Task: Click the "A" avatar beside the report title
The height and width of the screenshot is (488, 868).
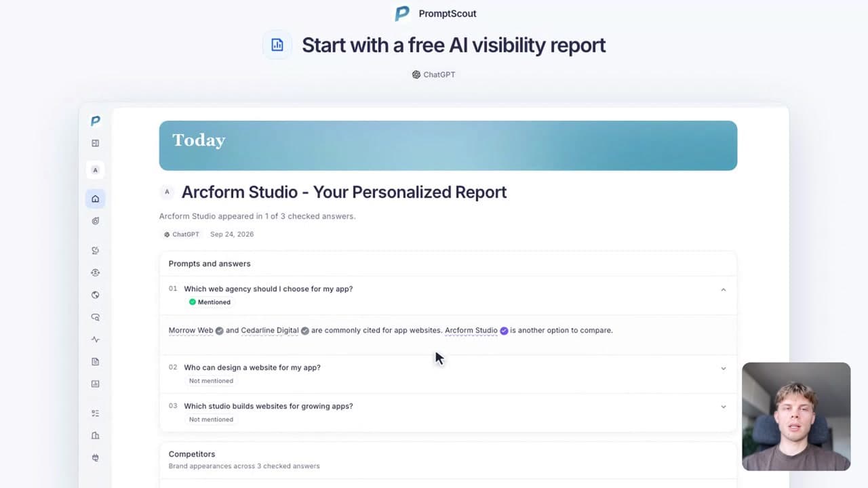Action: [x=167, y=192]
